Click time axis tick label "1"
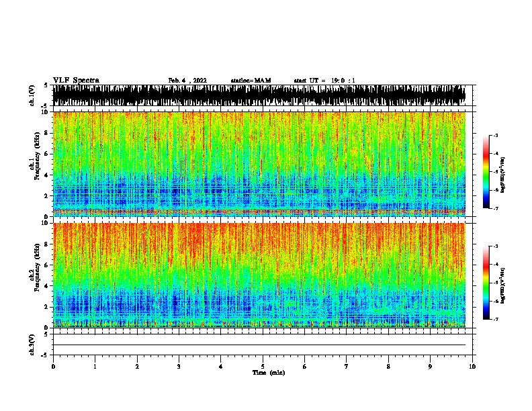 [95, 367]
